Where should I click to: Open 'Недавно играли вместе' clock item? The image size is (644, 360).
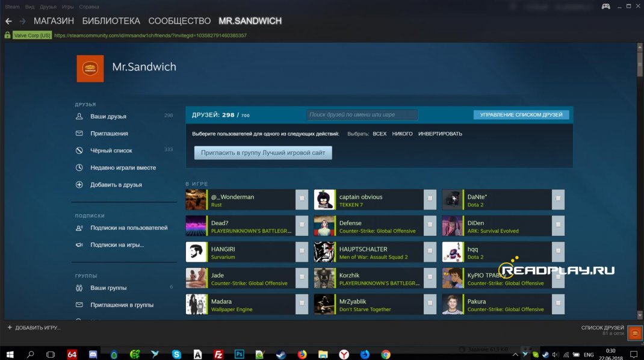coord(124,168)
